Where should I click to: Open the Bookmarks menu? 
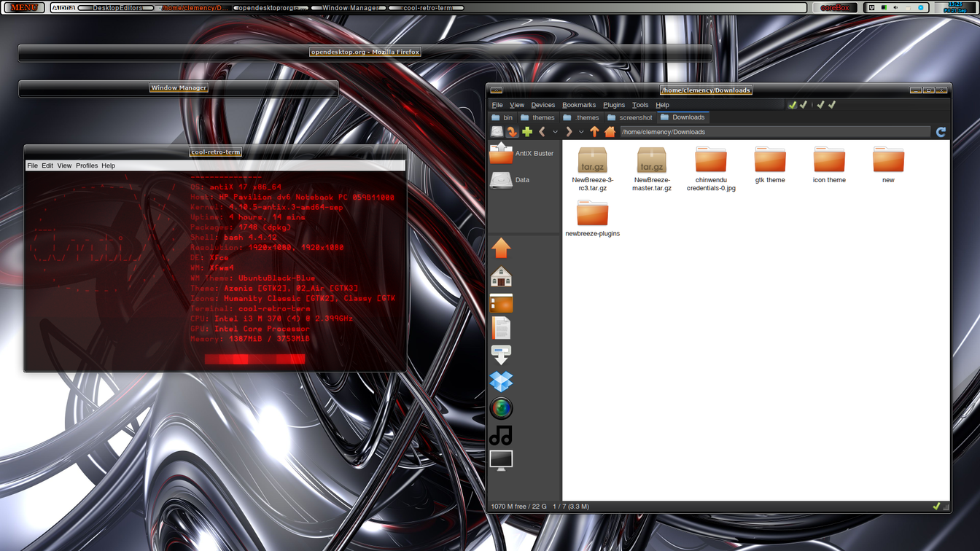[x=579, y=105]
